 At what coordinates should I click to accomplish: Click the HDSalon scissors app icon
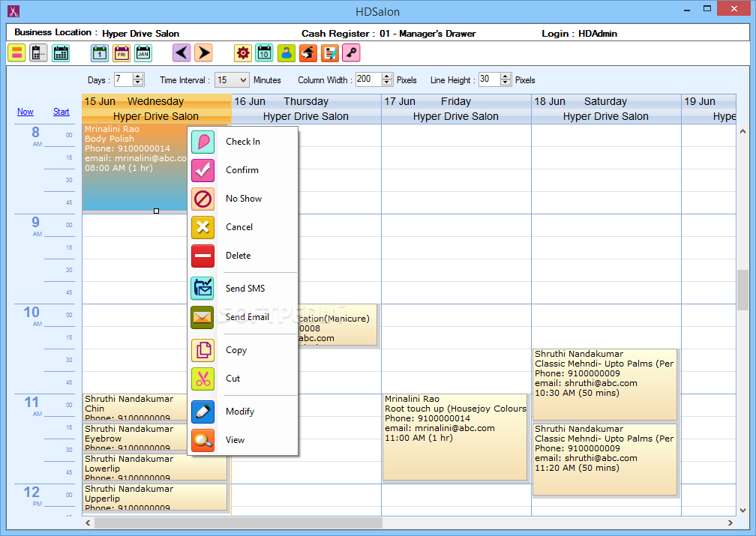click(13, 11)
